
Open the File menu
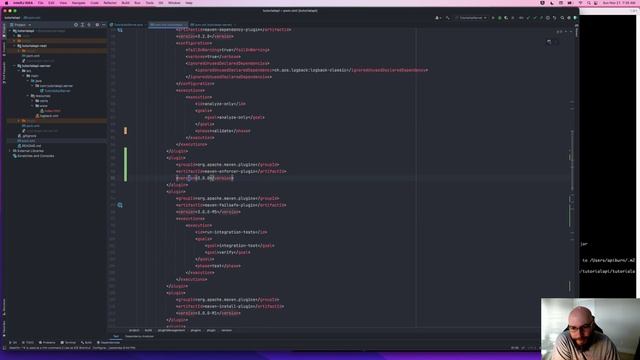40,3
